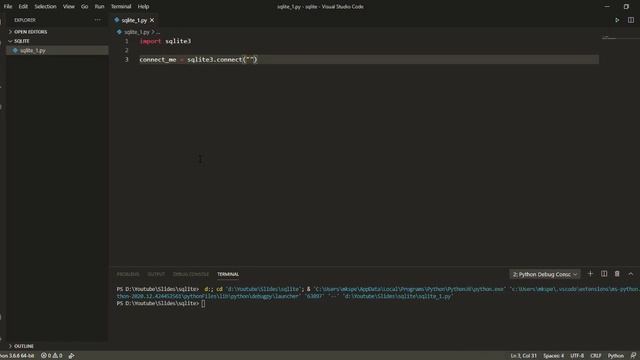Click the terminal prompt input
Image resolution: width=640 pixels, height=360 pixels.
coord(203,304)
